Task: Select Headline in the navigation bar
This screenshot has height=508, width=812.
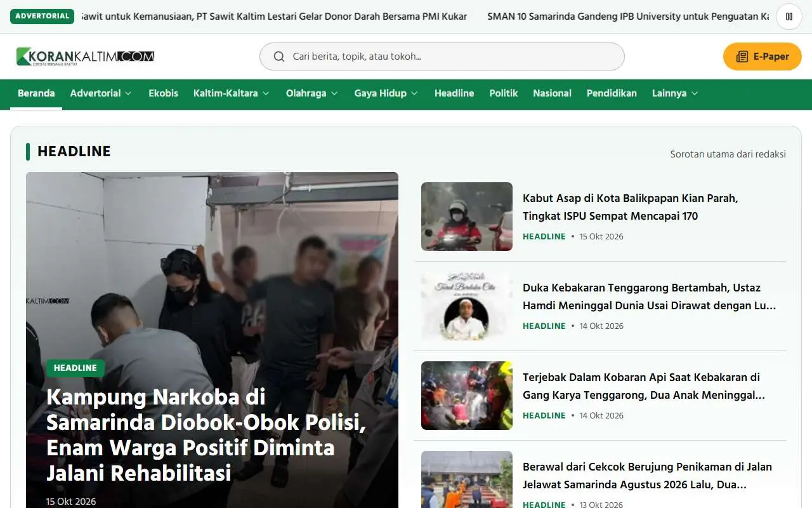Action: pyautogui.click(x=454, y=93)
